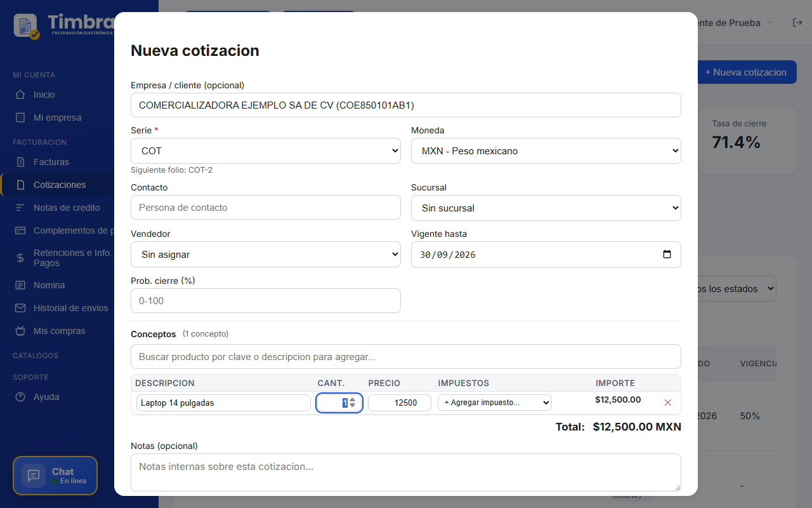812x508 pixels.
Task: Open the Chat En línea widget
Action: (x=55, y=476)
